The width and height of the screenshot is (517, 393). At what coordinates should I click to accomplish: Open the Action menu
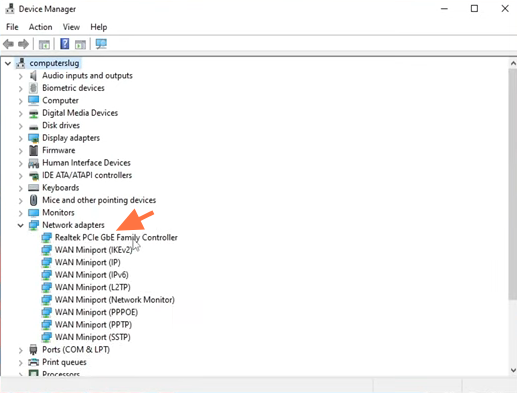pyautogui.click(x=40, y=27)
